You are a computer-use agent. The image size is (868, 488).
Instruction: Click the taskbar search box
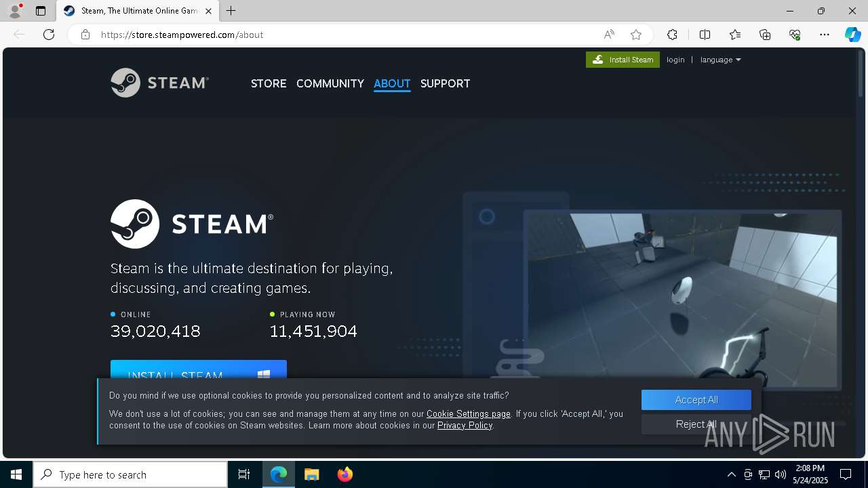coord(130,474)
